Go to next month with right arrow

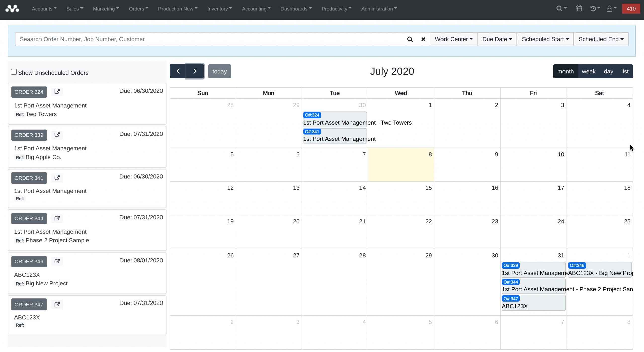coord(195,71)
